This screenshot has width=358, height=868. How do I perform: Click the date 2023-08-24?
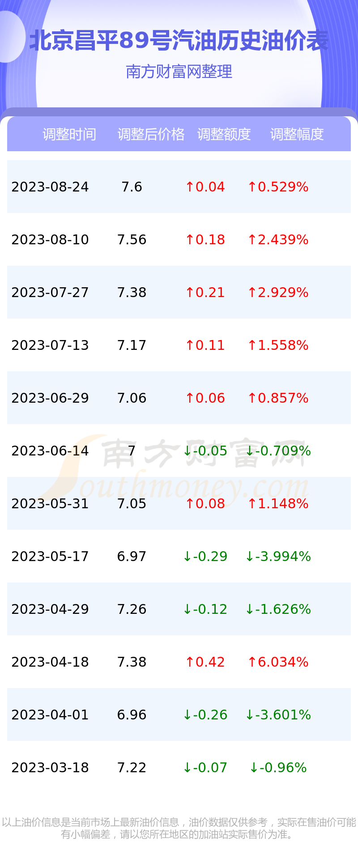coord(50,187)
